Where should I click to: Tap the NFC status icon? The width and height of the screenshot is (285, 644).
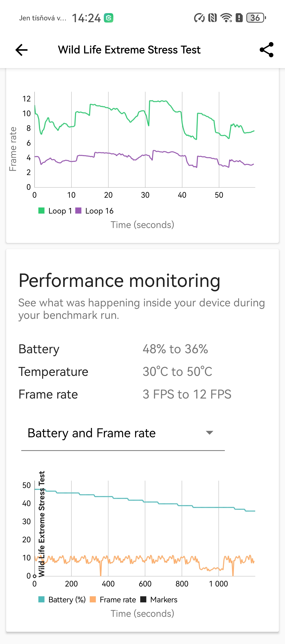212,18
